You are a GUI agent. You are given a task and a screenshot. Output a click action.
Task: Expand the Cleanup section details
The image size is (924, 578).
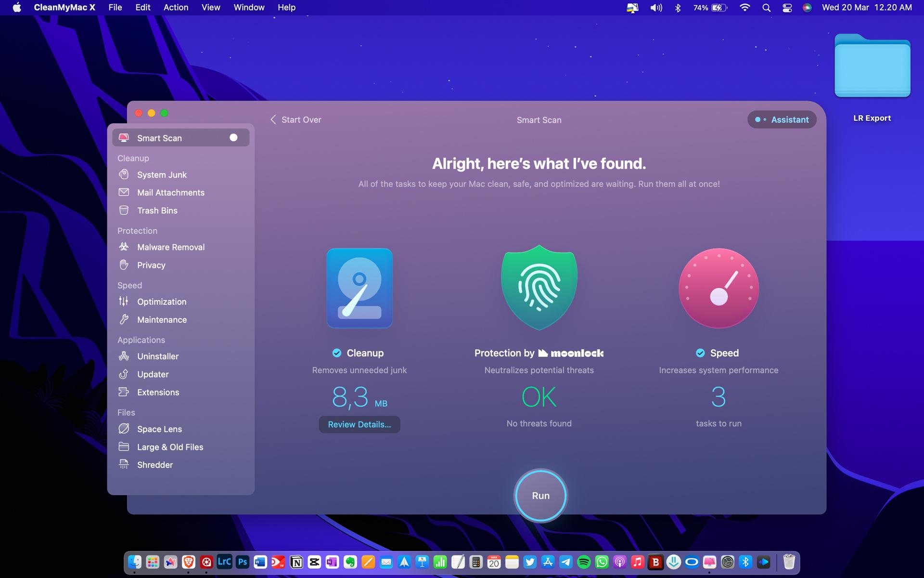click(x=359, y=424)
